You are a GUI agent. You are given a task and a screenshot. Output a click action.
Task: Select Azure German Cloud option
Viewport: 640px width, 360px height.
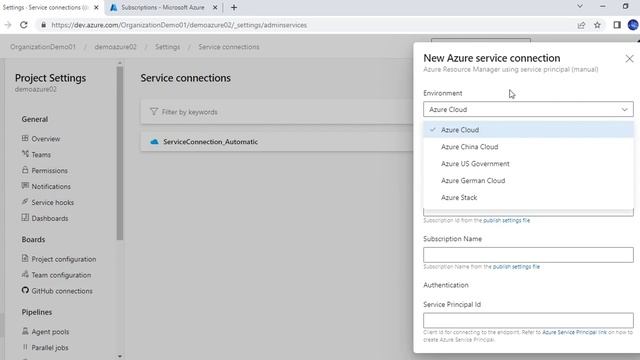coord(528,180)
